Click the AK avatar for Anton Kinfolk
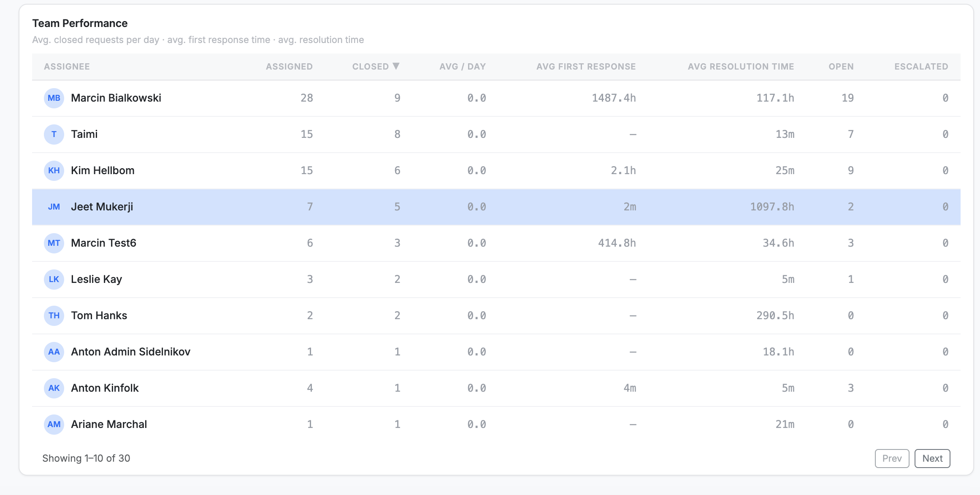Image resolution: width=980 pixels, height=495 pixels. pos(54,388)
